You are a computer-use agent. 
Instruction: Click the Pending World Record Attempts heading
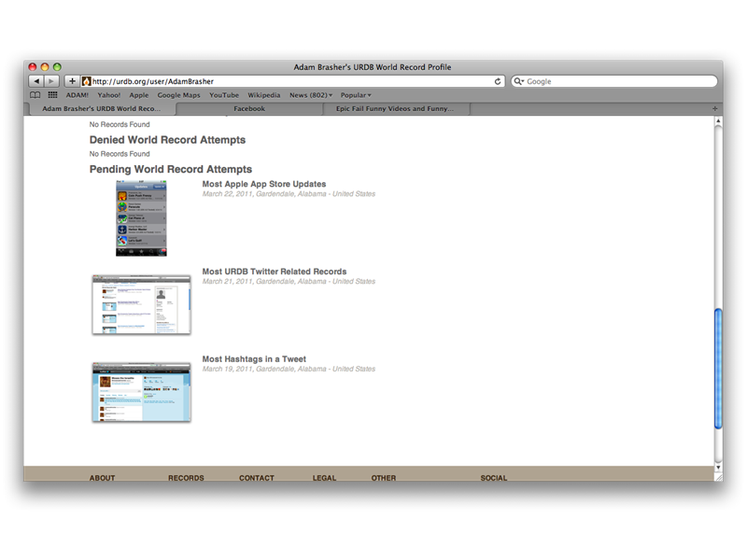click(x=171, y=169)
